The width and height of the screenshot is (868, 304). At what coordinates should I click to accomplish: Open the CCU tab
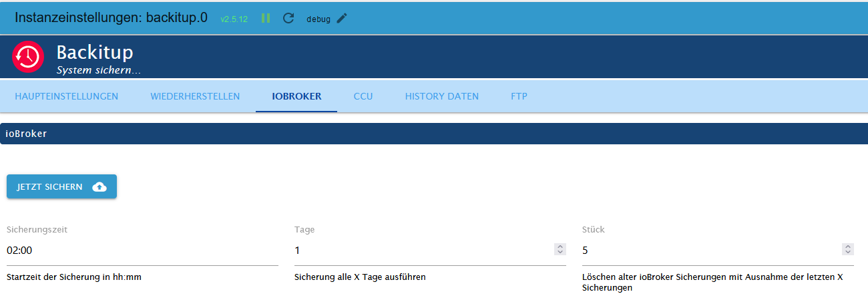363,96
